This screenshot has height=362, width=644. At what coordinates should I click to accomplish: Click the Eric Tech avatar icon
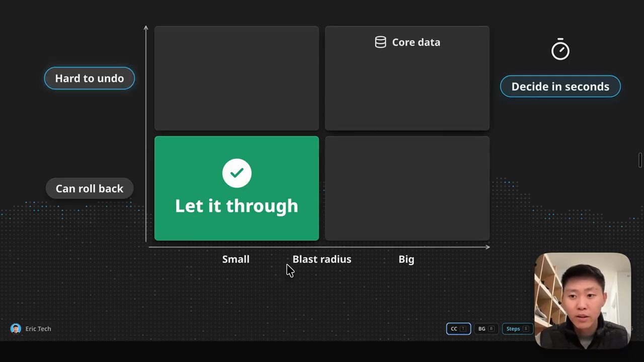[16, 329]
